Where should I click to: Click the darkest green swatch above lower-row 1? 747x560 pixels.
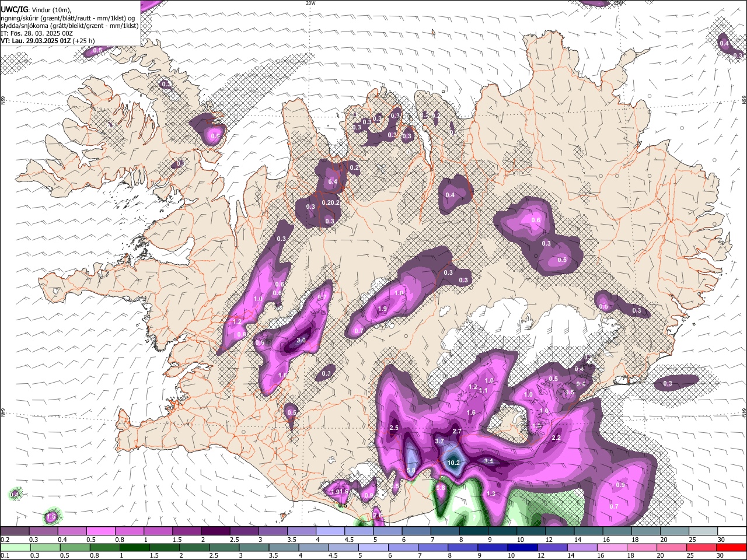[134, 547]
